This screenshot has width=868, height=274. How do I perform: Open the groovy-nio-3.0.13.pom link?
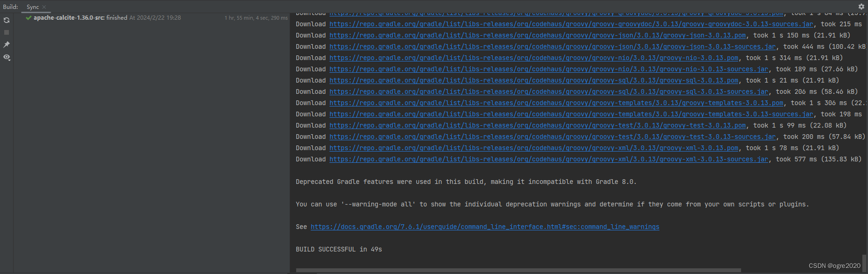tap(533, 58)
